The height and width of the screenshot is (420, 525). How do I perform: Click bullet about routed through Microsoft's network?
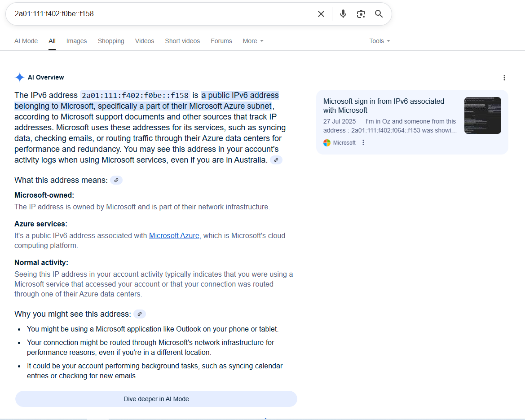[150, 347]
